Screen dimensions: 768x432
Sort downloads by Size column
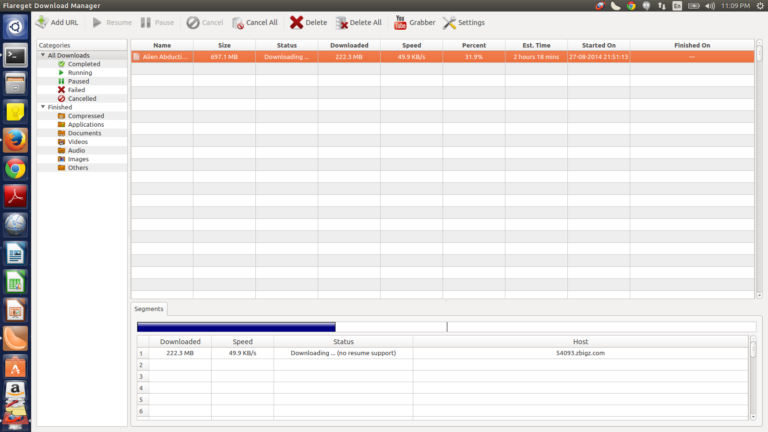coord(224,45)
